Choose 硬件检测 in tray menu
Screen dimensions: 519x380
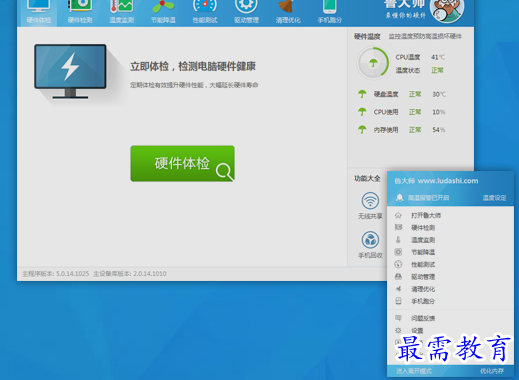[x=450, y=228]
